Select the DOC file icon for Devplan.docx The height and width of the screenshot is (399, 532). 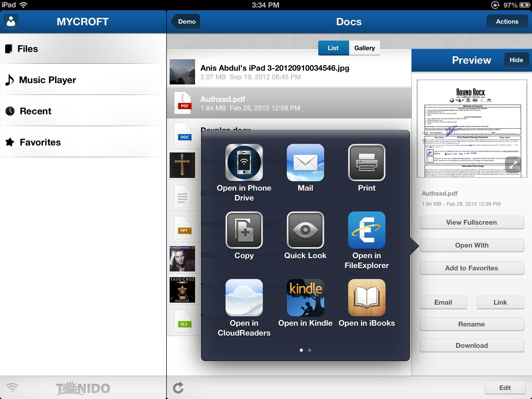tap(183, 134)
